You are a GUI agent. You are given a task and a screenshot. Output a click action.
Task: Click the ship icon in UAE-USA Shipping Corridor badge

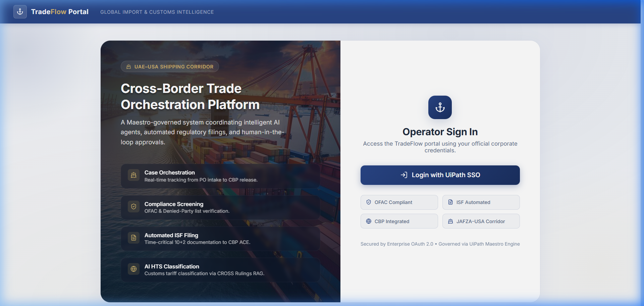click(x=128, y=67)
